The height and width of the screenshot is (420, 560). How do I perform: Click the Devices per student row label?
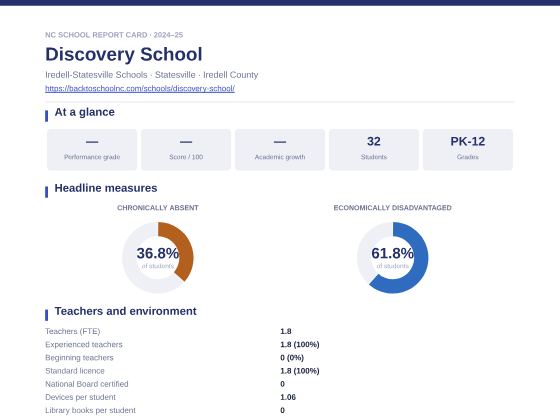point(80,397)
